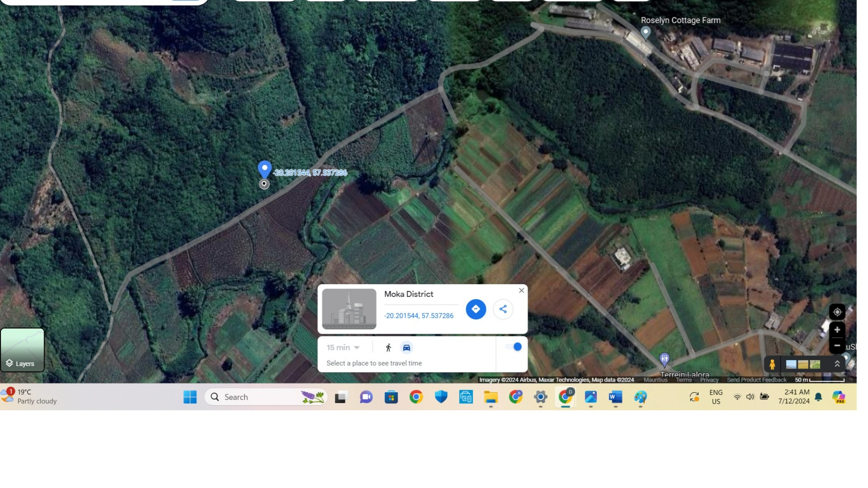This screenshot has height=488, width=868.
Task: Open the Windows Start menu
Action: point(190,397)
